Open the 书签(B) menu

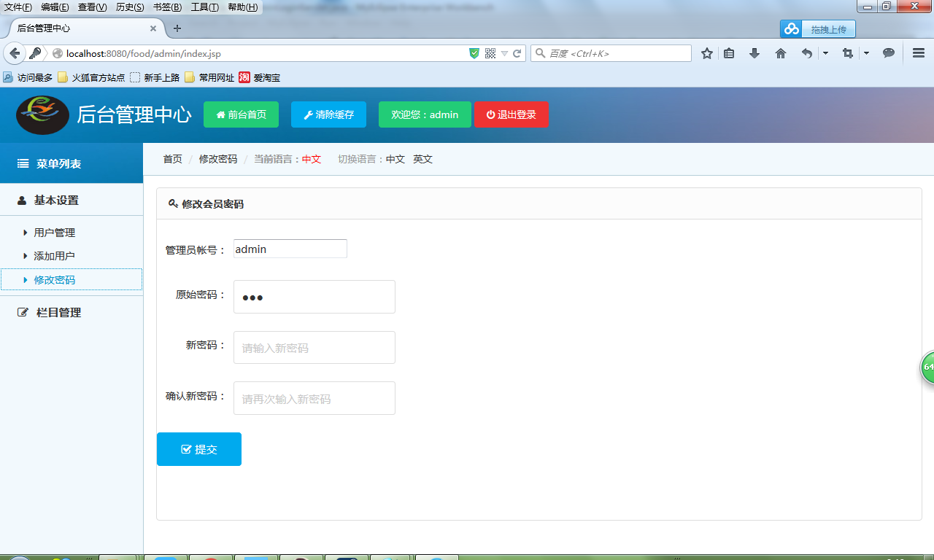pyautogui.click(x=167, y=7)
